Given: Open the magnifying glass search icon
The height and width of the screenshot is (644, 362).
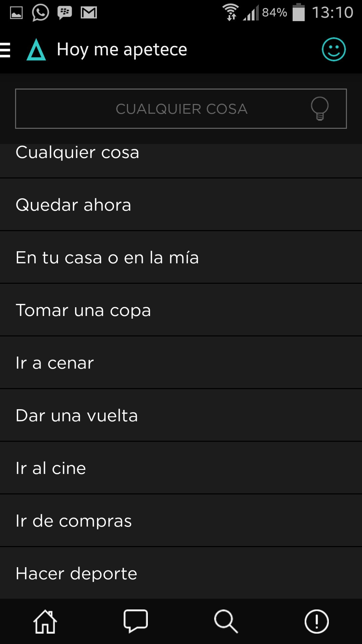Looking at the screenshot, I should pos(226,622).
